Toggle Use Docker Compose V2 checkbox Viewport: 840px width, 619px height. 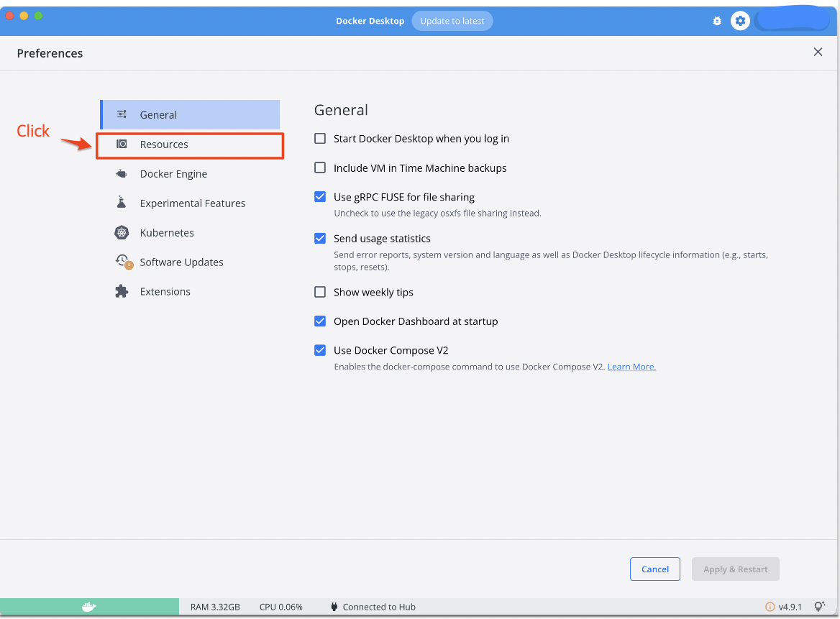[320, 350]
